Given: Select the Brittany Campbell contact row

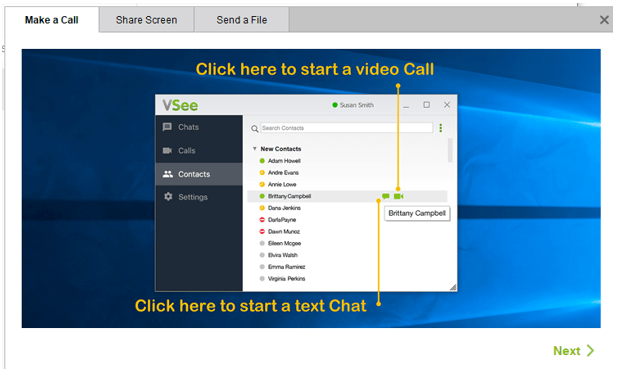Looking at the screenshot, I should pyautogui.click(x=347, y=196).
